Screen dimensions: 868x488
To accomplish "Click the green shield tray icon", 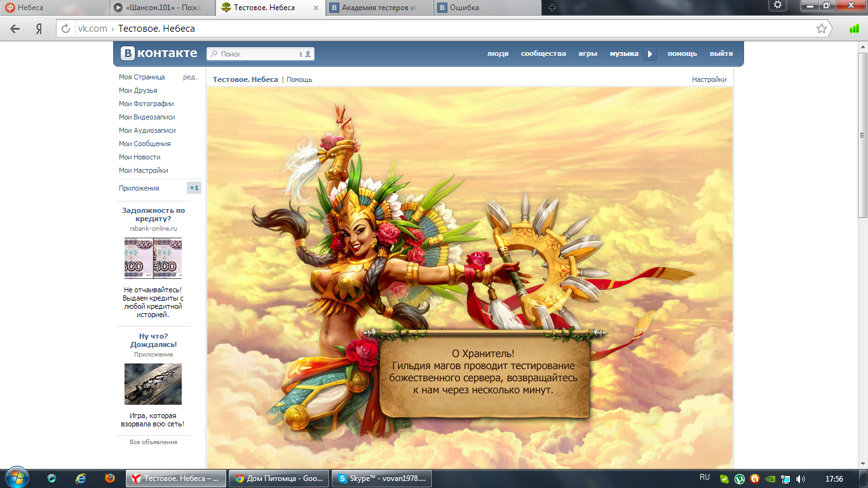I will tap(724, 479).
